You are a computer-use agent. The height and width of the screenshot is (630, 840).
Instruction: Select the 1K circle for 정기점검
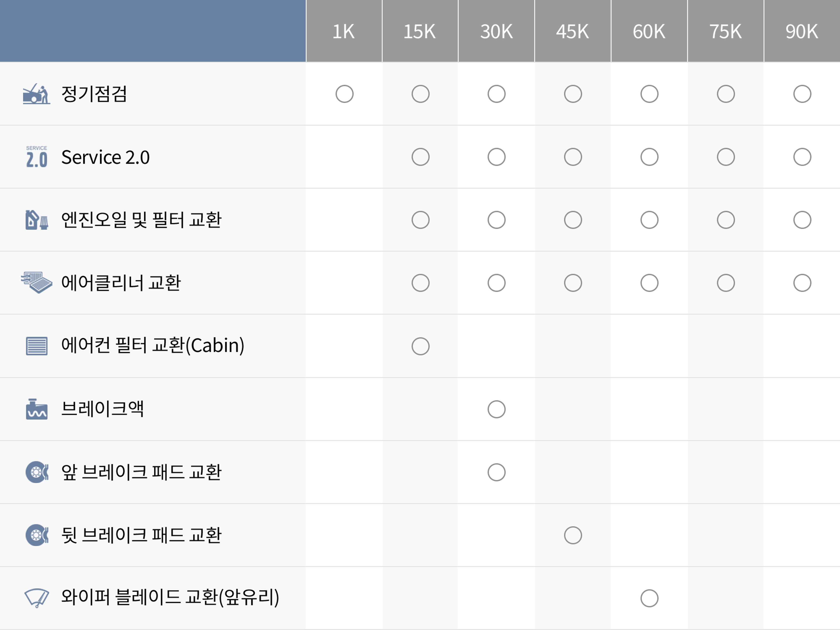tap(345, 94)
